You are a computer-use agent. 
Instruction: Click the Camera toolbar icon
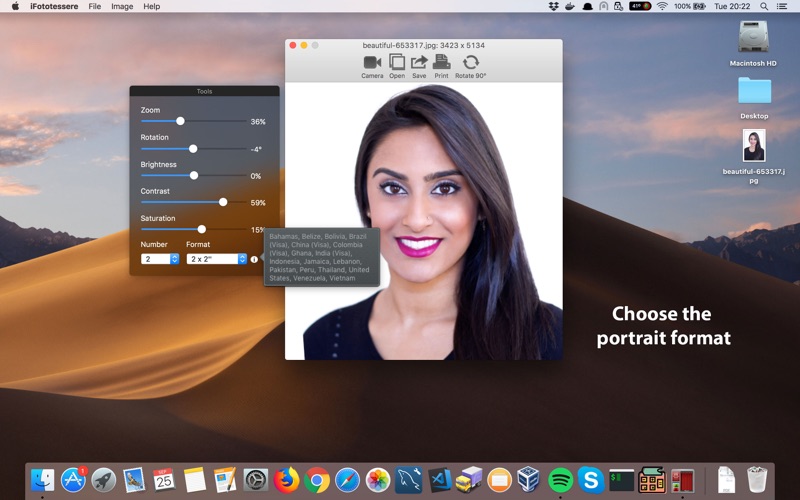click(x=372, y=63)
